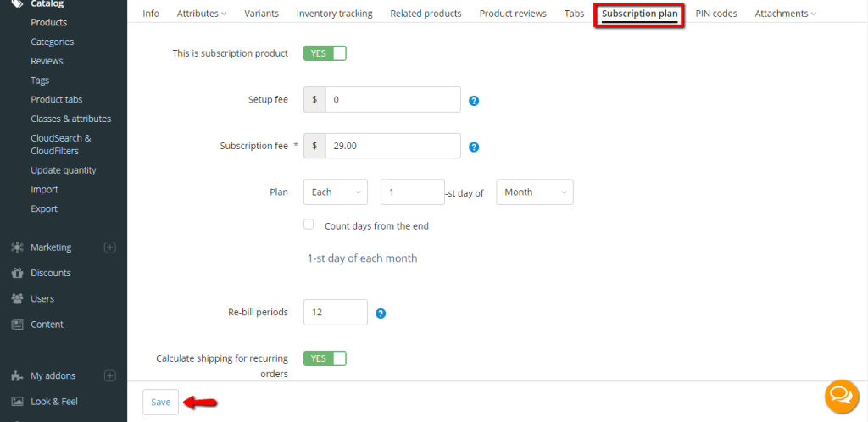Screen dimensions: 868x422
Task: Open the 'Month' period dropdown
Action: click(x=535, y=192)
